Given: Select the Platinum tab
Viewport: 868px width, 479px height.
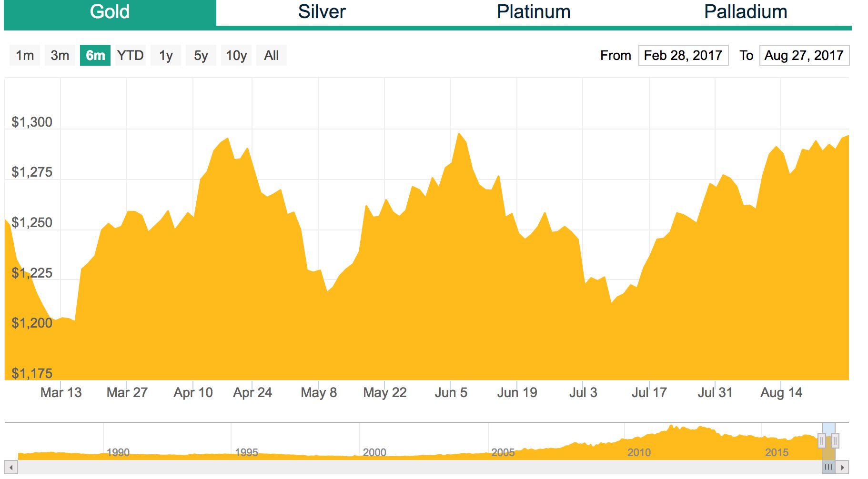Looking at the screenshot, I should (534, 13).
